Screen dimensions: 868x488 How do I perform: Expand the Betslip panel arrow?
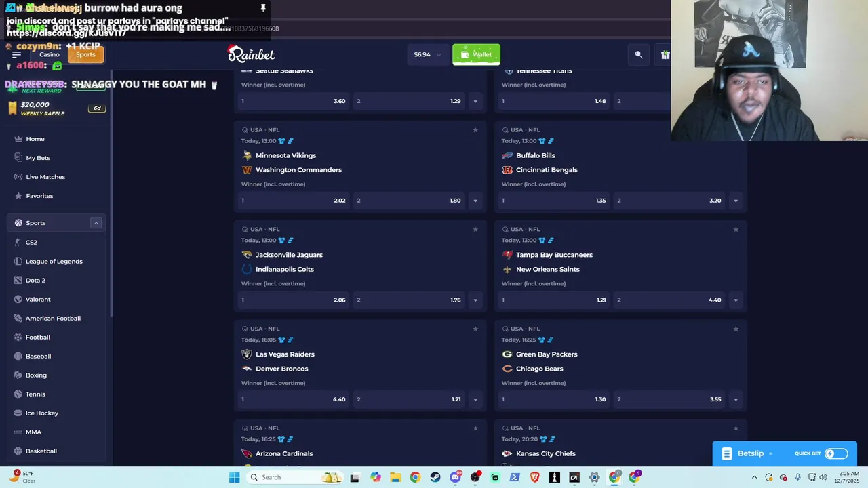coord(770,453)
